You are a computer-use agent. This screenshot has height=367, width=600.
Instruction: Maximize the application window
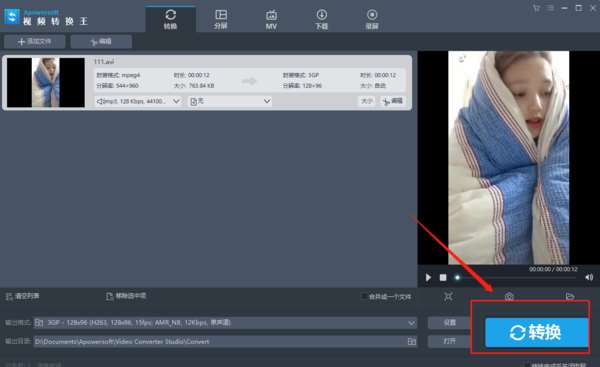579,8
